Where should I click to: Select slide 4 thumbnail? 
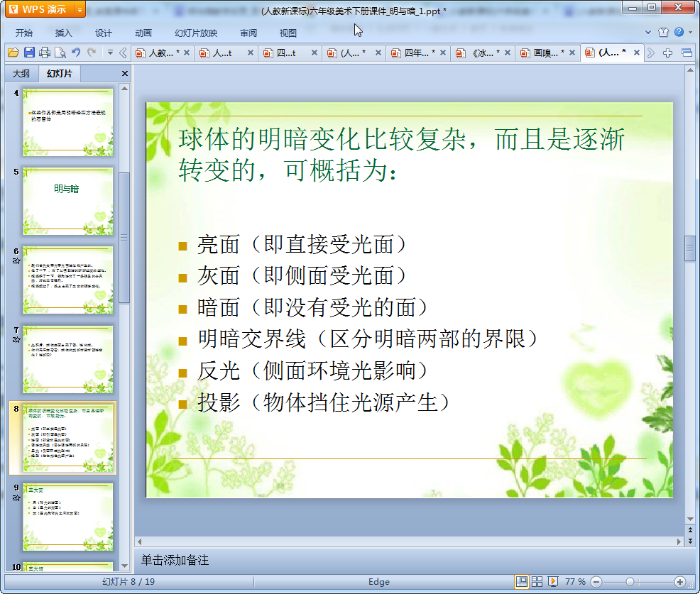tap(68, 122)
